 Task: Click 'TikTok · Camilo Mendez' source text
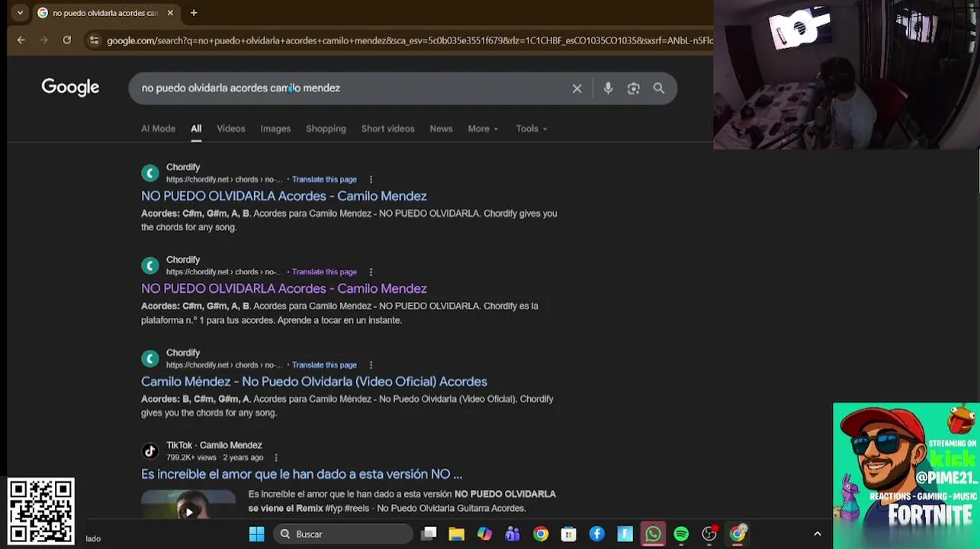[214, 445]
